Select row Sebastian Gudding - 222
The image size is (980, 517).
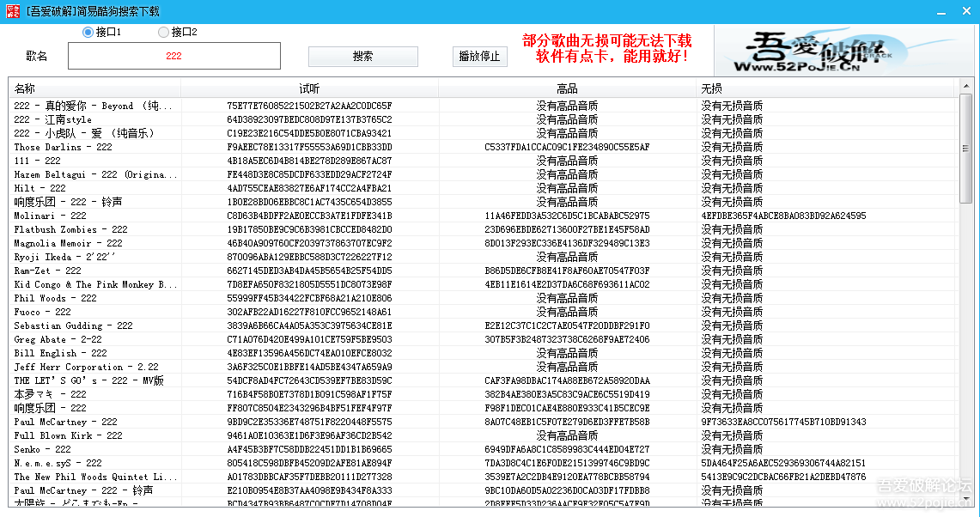481,325
